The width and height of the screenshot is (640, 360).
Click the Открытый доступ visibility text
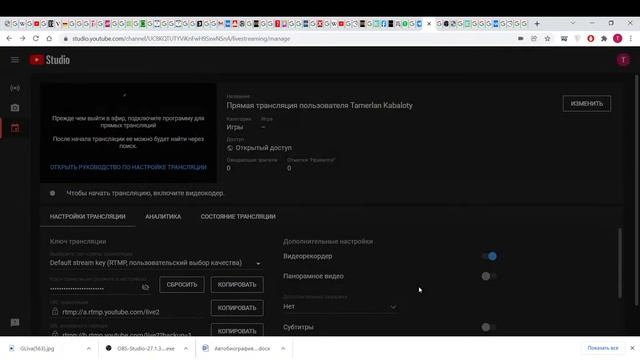point(263,148)
